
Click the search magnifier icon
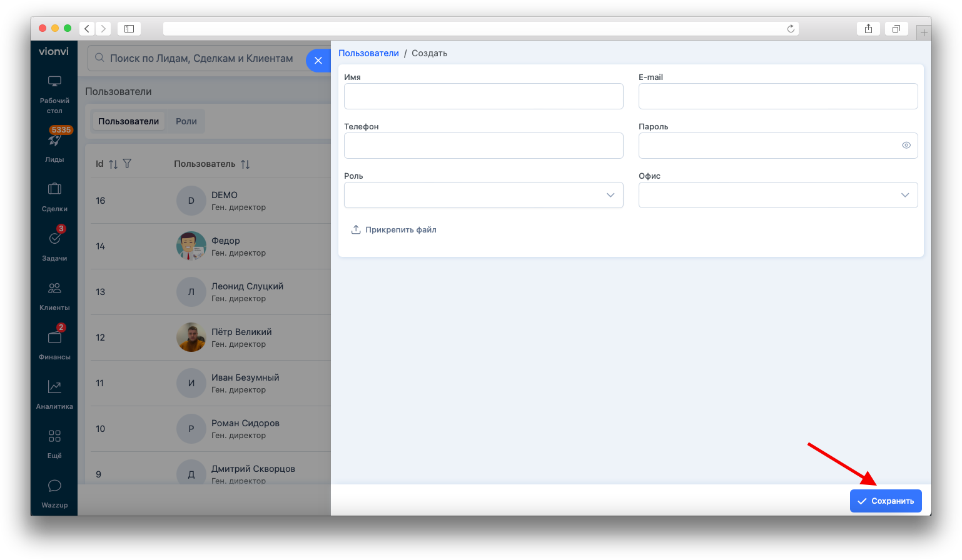pyautogui.click(x=99, y=58)
